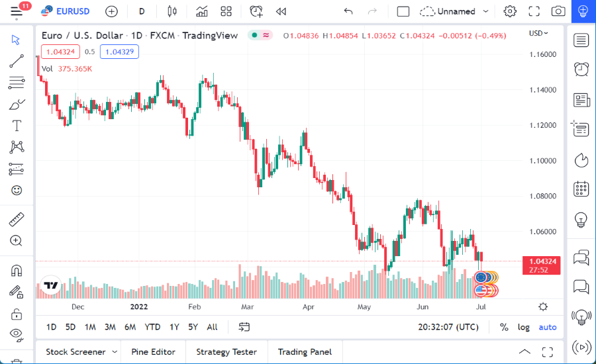Image resolution: width=596 pixels, height=364 pixels.
Task: Toggle magnet mode for drawings
Action: click(17, 270)
